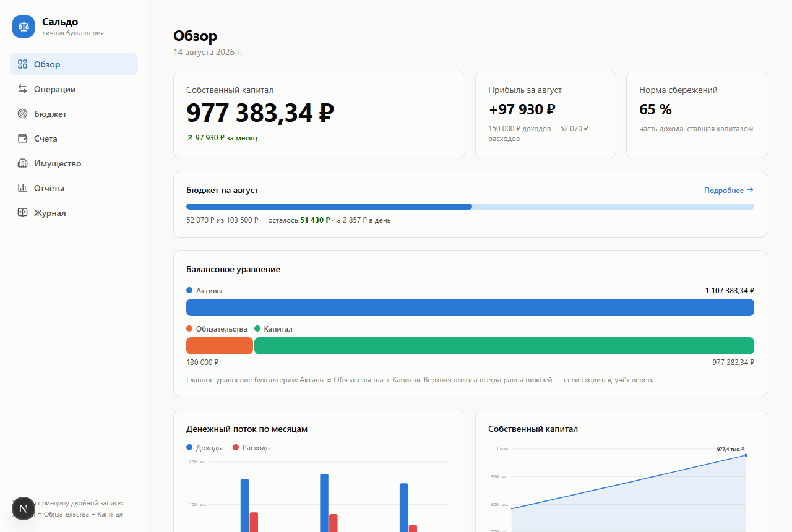Click the +97 930 ₽ profit value
The height and width of the screenshot is (532, 792).
(522, 109)
